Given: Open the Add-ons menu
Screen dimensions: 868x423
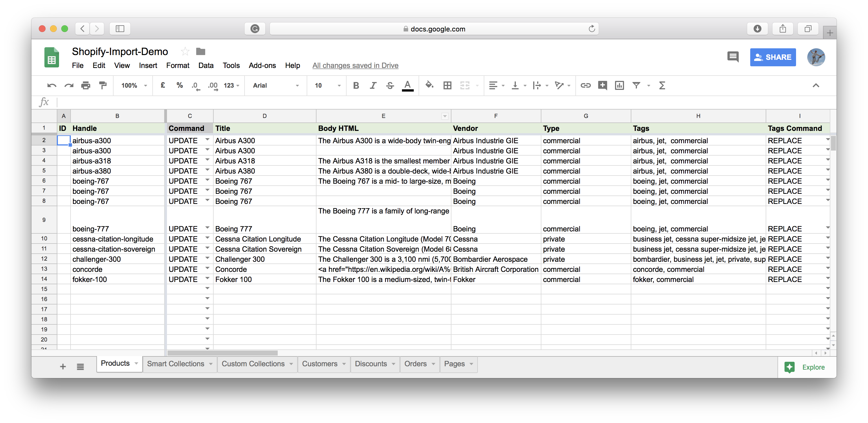Looking at the screenshot, I should [262, 65].
